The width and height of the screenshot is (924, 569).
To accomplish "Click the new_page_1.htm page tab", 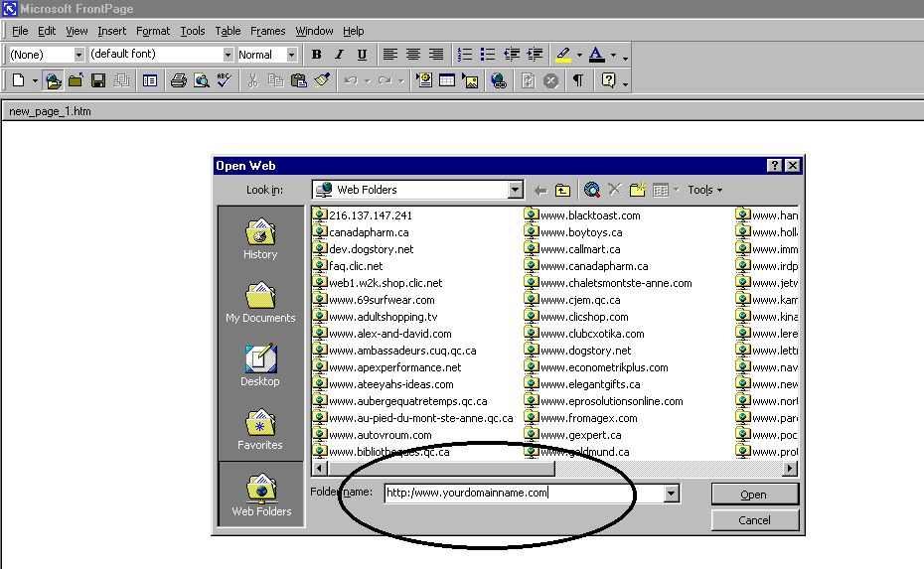I will coord(50,111).
